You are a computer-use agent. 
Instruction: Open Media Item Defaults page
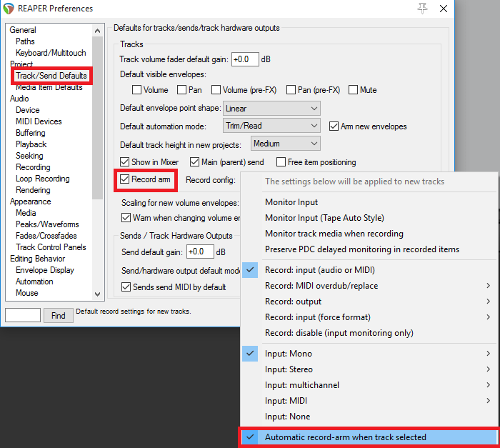tap(49, 87)
